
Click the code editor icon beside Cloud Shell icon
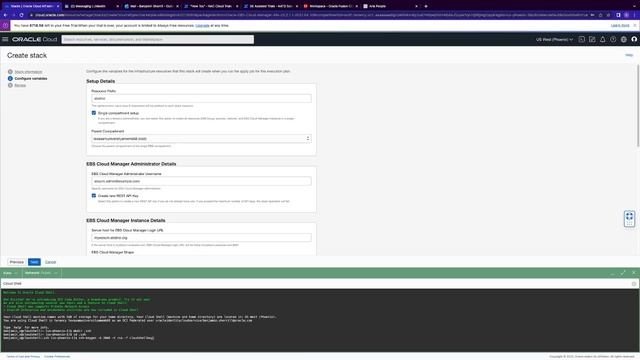tap(592, 39)
